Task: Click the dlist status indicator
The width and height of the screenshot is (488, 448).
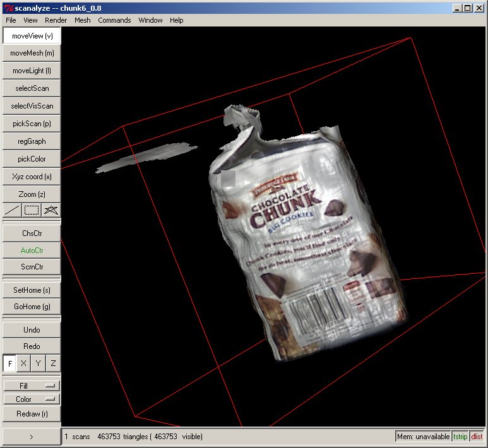Action: click(x=477, y=437)
